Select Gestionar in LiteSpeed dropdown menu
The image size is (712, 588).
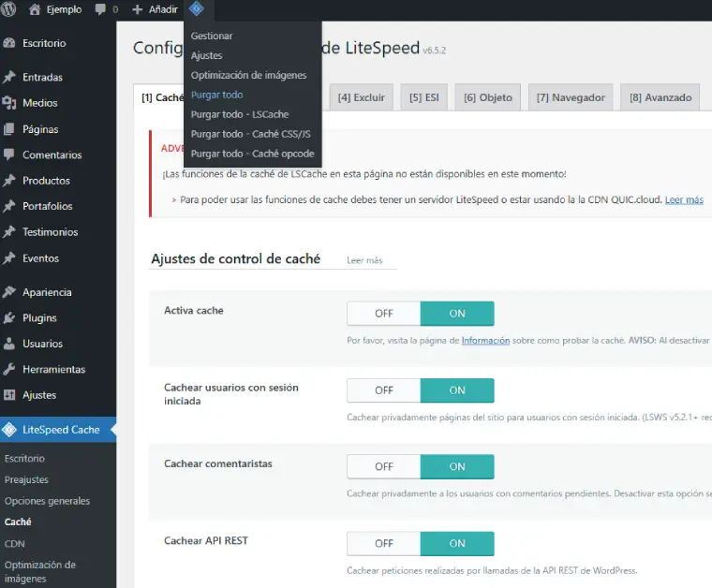point(212,36)
